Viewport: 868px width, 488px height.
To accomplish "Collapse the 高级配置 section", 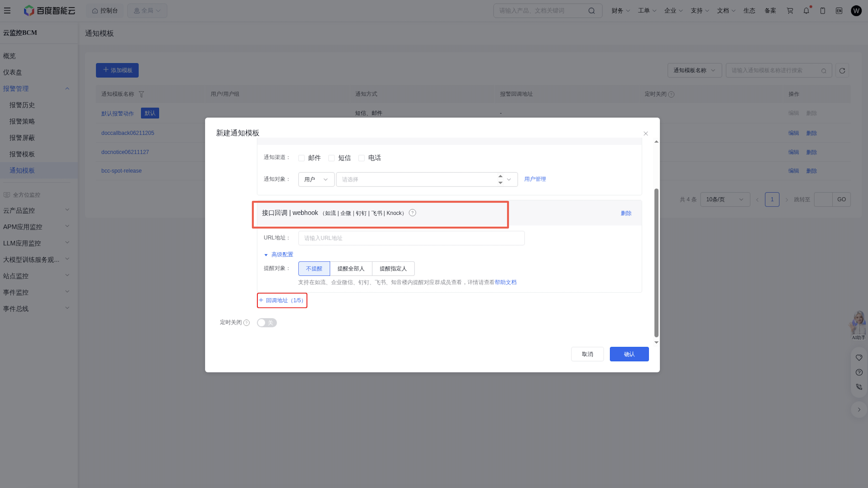I will pyautogui.click(x=279, y=254).
